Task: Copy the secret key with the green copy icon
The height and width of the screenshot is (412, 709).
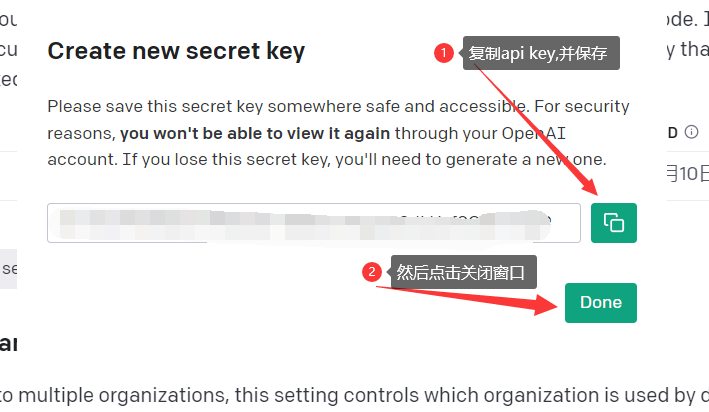Action: click(614, 223)
